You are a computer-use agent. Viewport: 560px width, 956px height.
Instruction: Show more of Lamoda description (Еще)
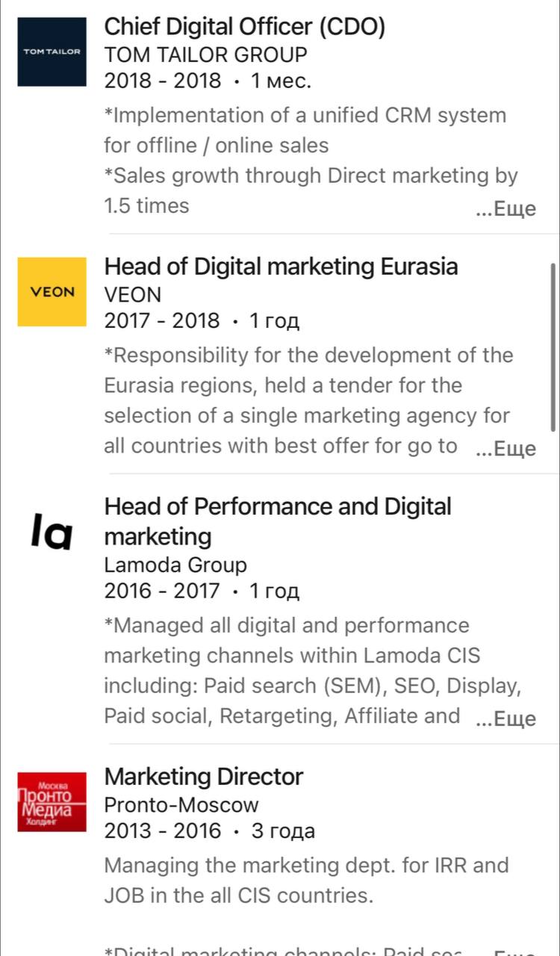[x=507, y=719]
